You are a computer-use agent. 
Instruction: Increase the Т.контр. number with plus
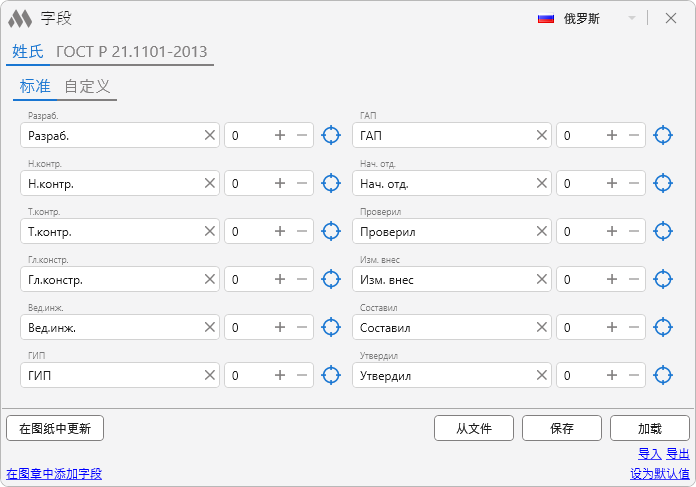pos(280,231)
